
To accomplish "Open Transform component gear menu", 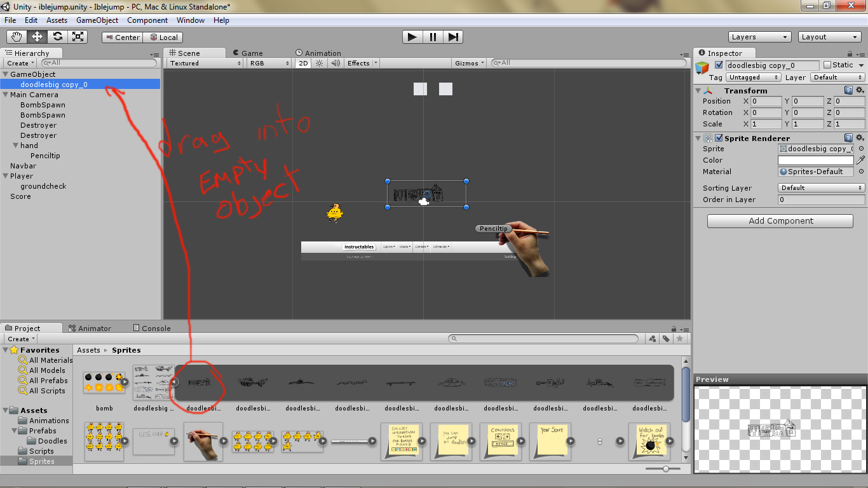I will click(x=860, y=90).
